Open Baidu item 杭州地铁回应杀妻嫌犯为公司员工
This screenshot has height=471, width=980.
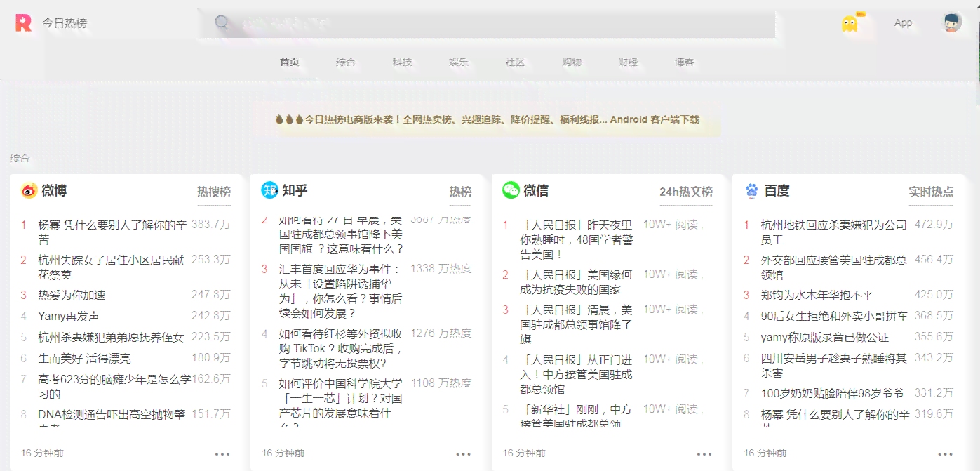coord(834,232)
